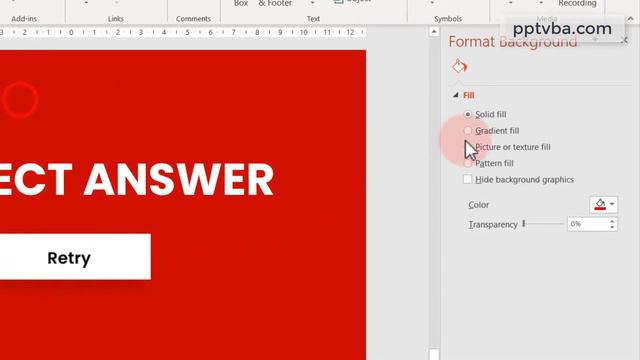Click the Transparency slider handle
This screenshot has width=640, height=360.
point(524,224)
